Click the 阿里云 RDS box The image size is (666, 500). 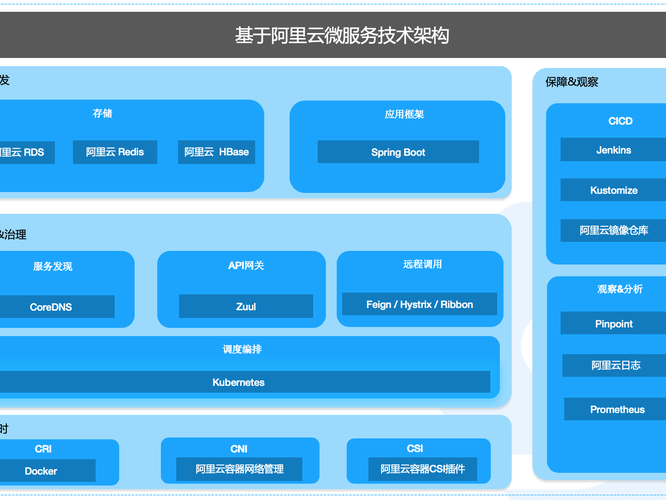point(27,153)
